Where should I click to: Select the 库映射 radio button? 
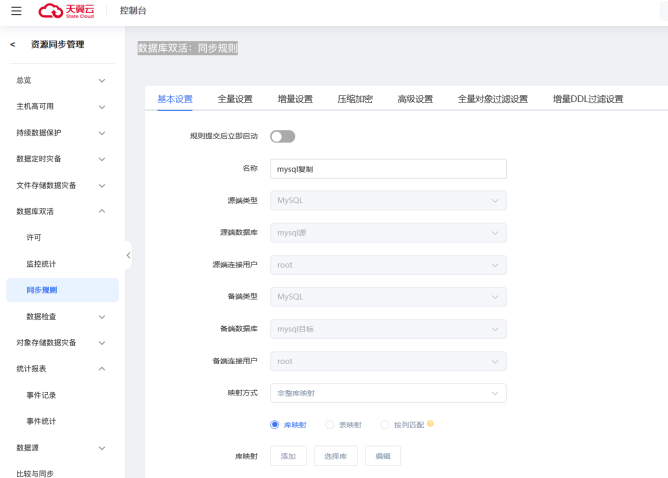[275, 425]
